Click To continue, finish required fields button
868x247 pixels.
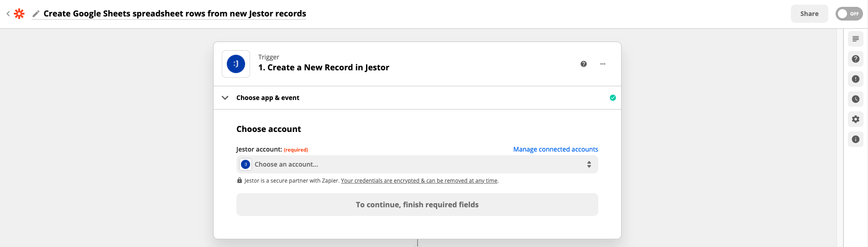click(x=417, y=205)
